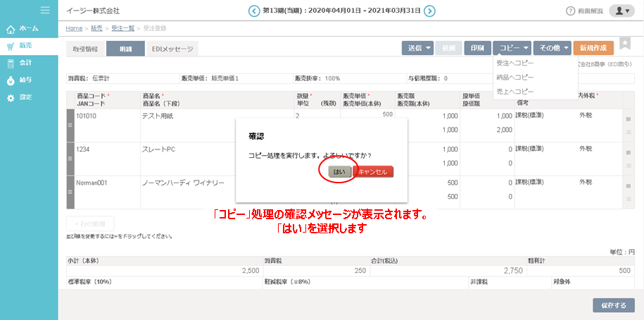Screen dimensions: 644x320
Task: Expand the その他 dropdown button
Action: tap(552, 48)
